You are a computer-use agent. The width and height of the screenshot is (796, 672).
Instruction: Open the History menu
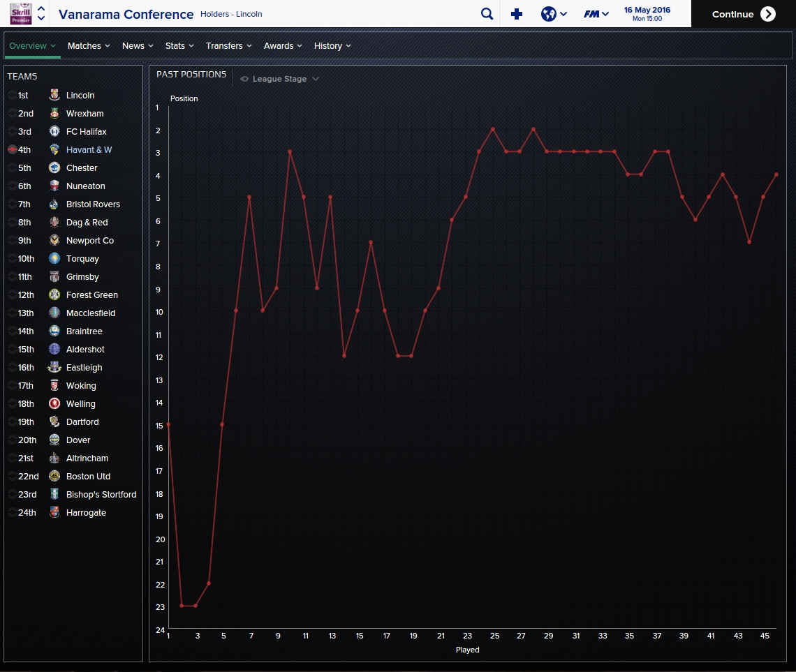(x=332, y=45)
